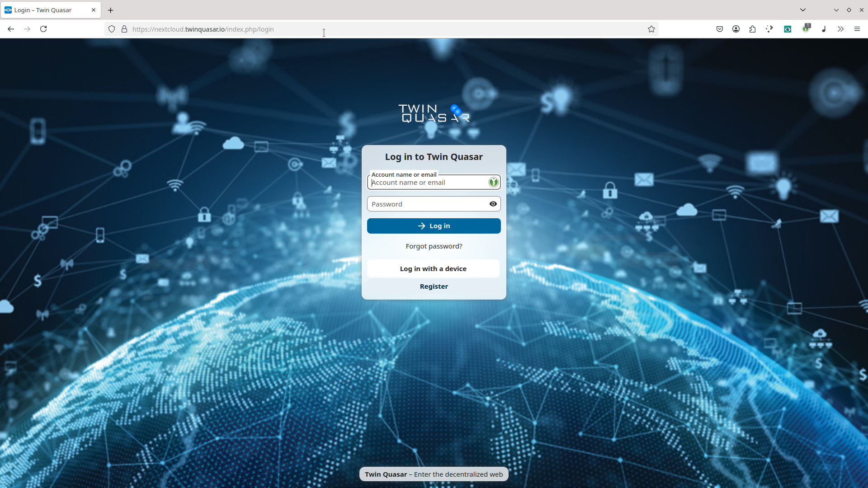Click the music note extension icon
Image resolution: width=868 pixels, height=488 pixels.
click(x=824, y=29)
